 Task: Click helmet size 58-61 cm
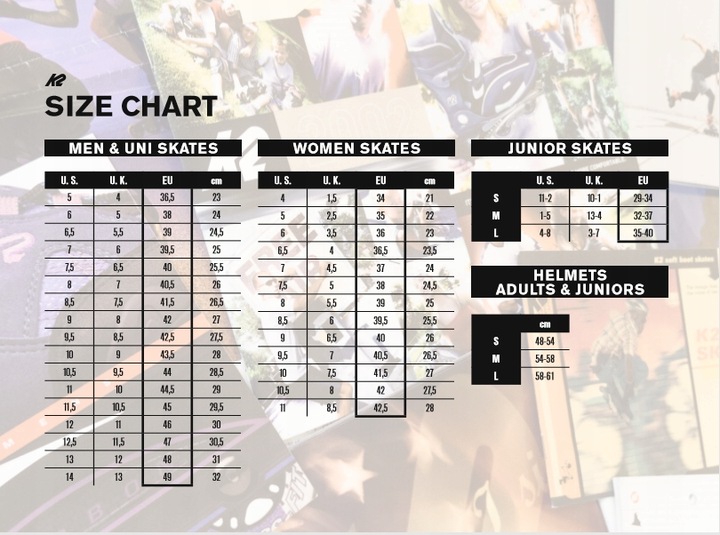(x=545, y=375)
